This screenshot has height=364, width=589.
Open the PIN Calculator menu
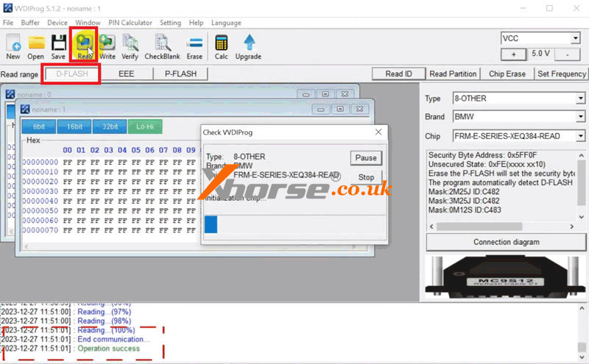click(x=130, y=23)
